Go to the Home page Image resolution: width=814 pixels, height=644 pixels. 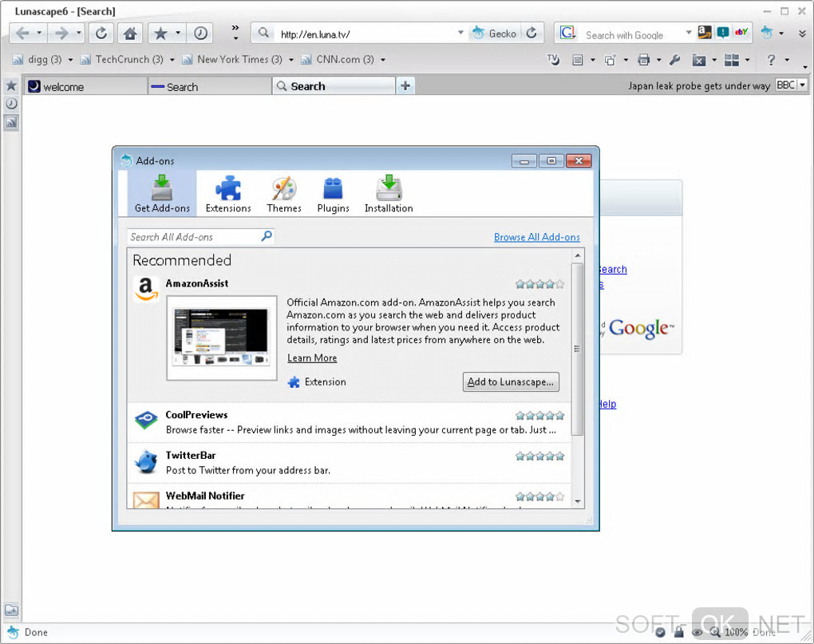click(130, 34)
